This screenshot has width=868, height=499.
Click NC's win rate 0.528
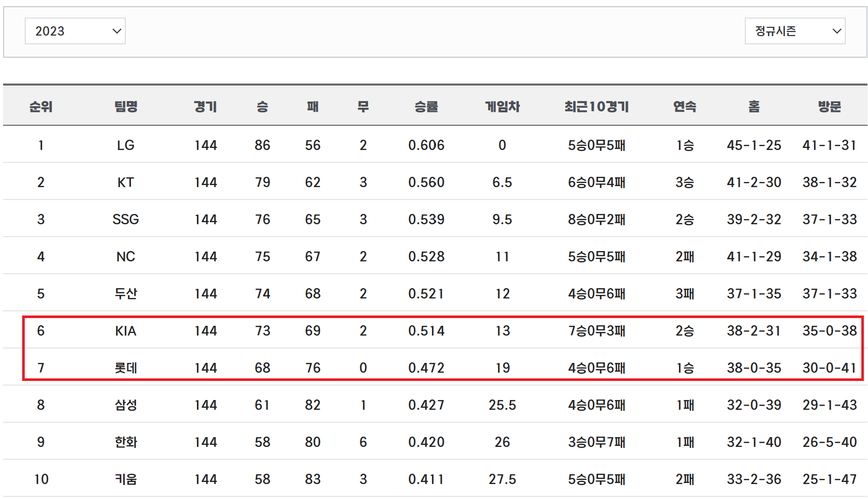[426, 257]
